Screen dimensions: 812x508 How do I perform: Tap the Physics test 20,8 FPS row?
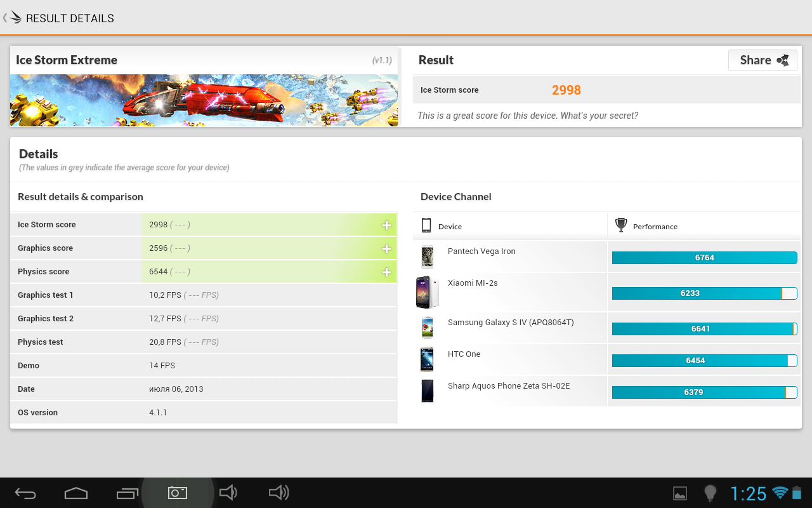(204, 342)
